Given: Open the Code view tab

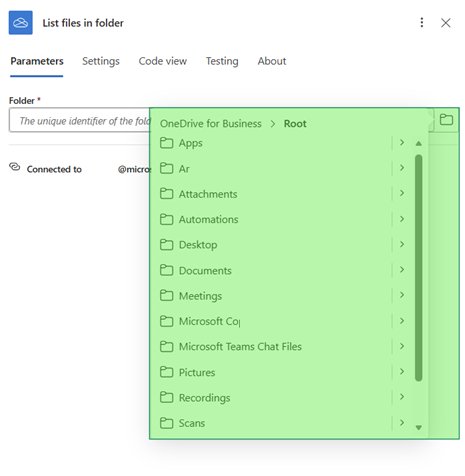Looking at the screenshot, I should [163, 61].
